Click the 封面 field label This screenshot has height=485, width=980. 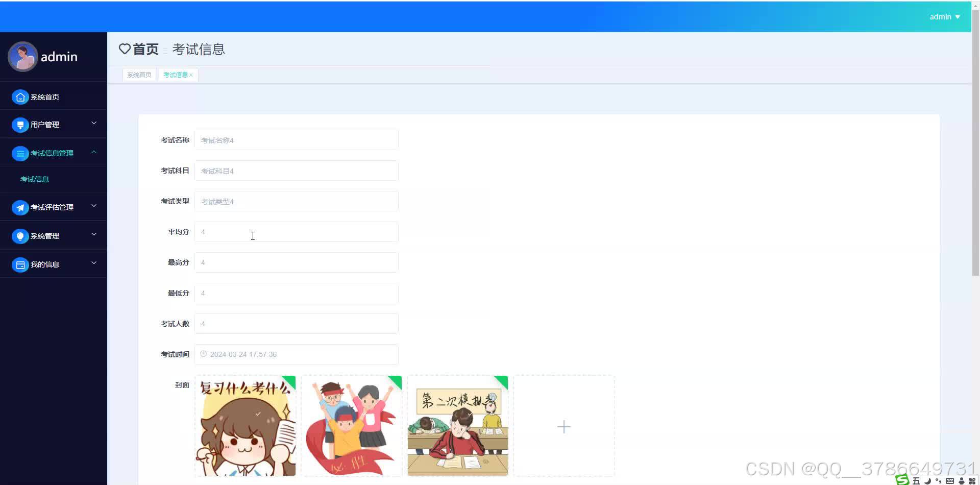182,385
